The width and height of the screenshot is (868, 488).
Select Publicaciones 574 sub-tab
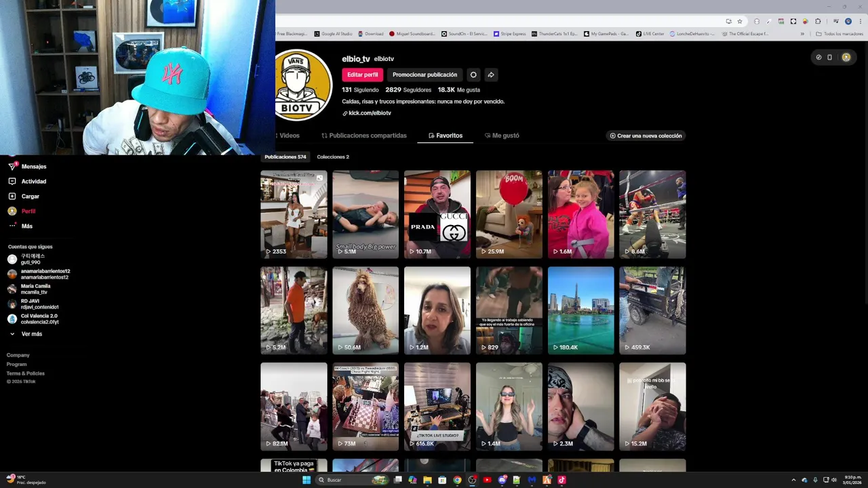pos(285,157)
